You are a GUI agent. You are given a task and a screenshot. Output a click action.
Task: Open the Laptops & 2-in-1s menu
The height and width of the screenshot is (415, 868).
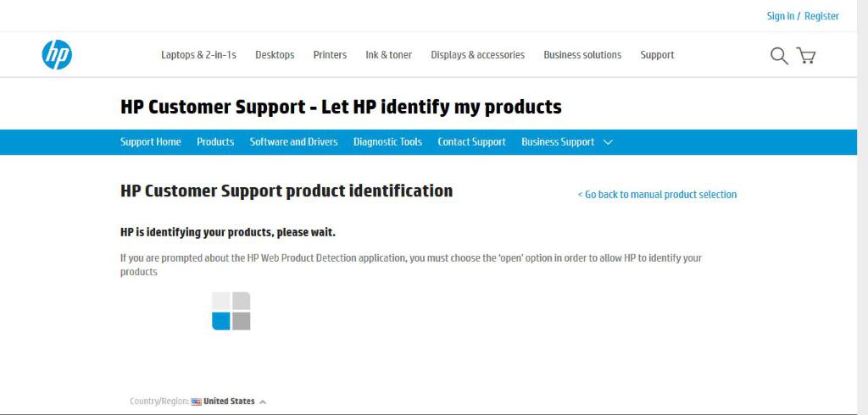click(x=198, y=55)
